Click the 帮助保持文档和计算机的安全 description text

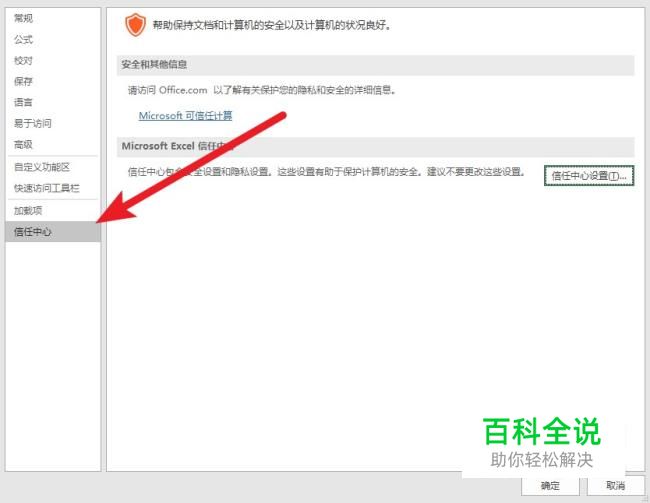coord(272,25)
